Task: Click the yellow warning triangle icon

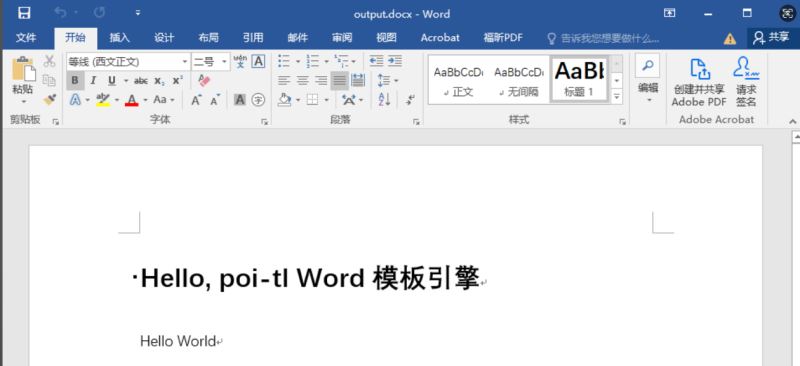Action: pos(730,39)
